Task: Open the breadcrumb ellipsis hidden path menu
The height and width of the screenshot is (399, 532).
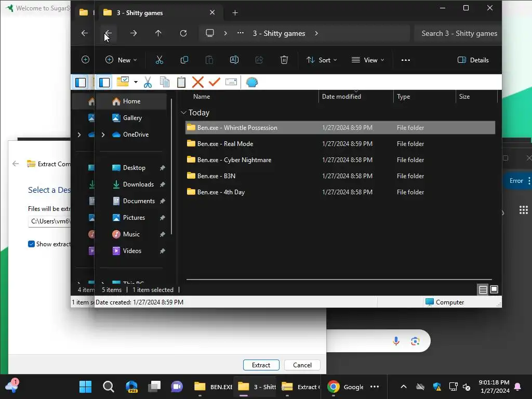Action: (x=240, y=33)
